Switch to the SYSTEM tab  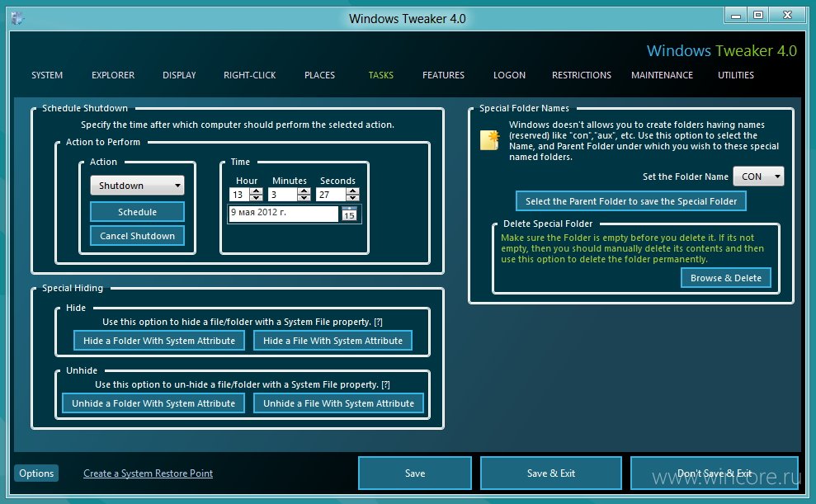tap(47, 75)
